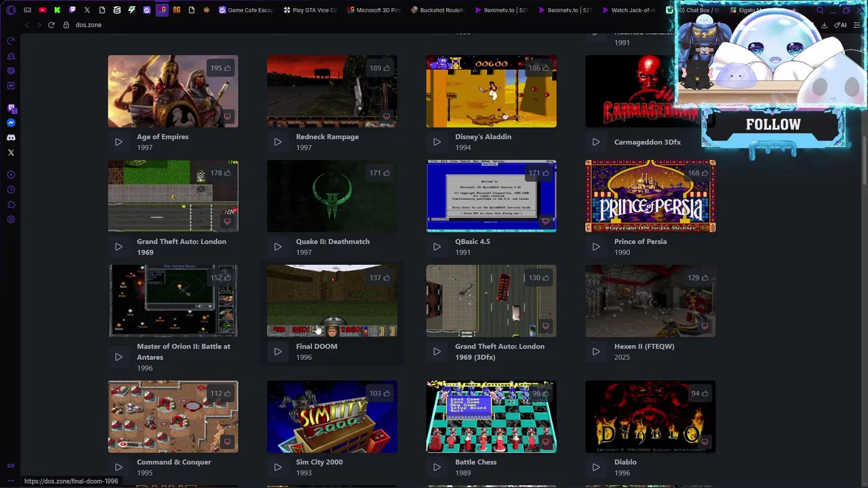Switch to the Microsoft 3D Pinball tab

(x=374, y=10)
